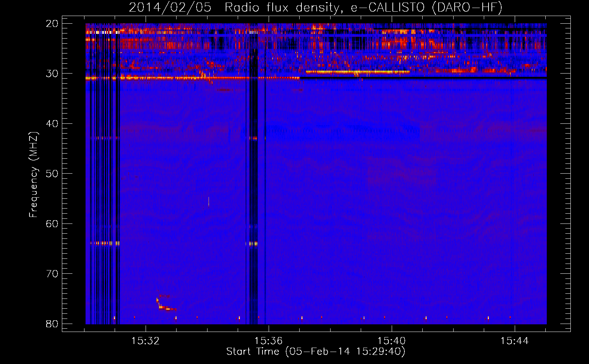This screenshot has width=589, height=364.
Task: Click the '50' frequency tick label
Action: [52, 174]
